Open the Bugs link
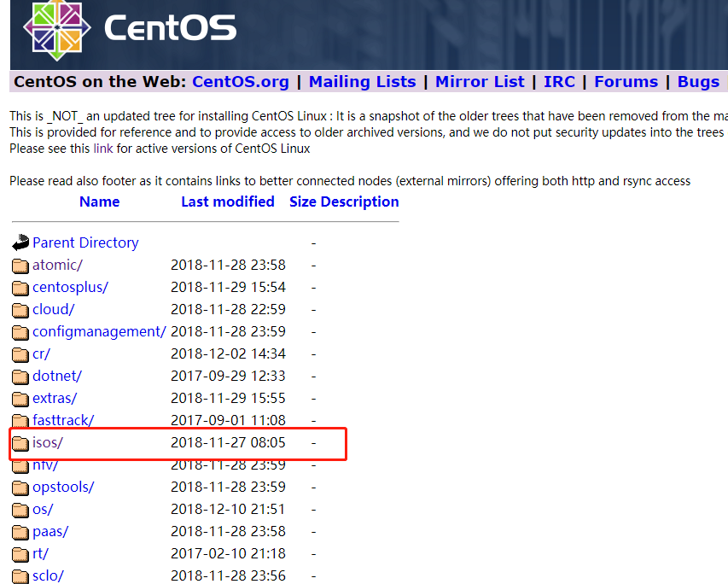This screenshot has width=728, height=584. click(x=698, y=82)
